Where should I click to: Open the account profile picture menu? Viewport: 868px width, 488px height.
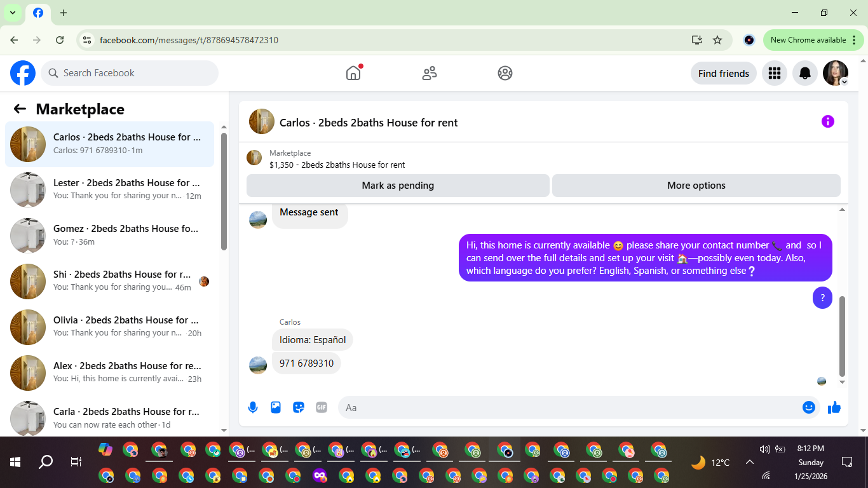click(836, 73)
